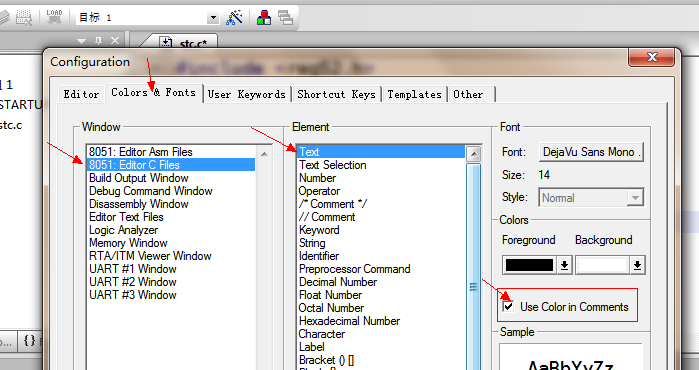Select the Operator element
699x370 pixels.
381,191
